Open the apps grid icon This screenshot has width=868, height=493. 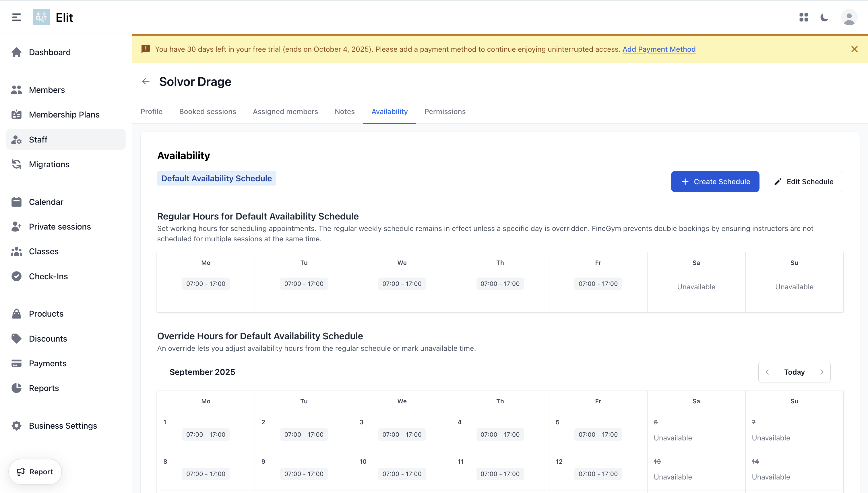804,17
